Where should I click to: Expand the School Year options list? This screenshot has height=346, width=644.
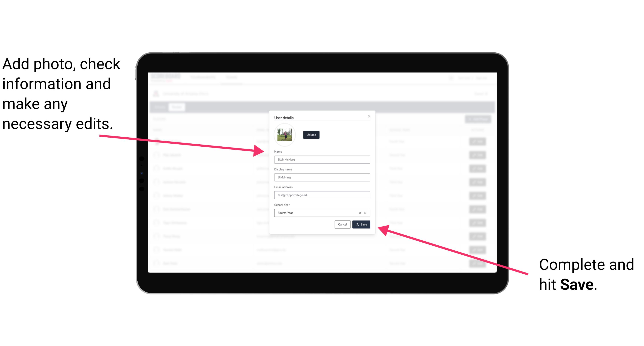point(366,213)
